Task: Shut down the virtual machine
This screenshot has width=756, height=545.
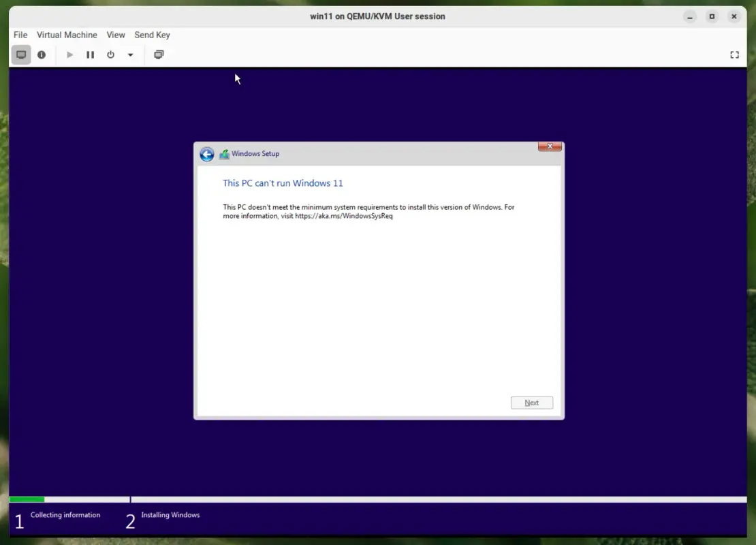Action: pos(110,54)
